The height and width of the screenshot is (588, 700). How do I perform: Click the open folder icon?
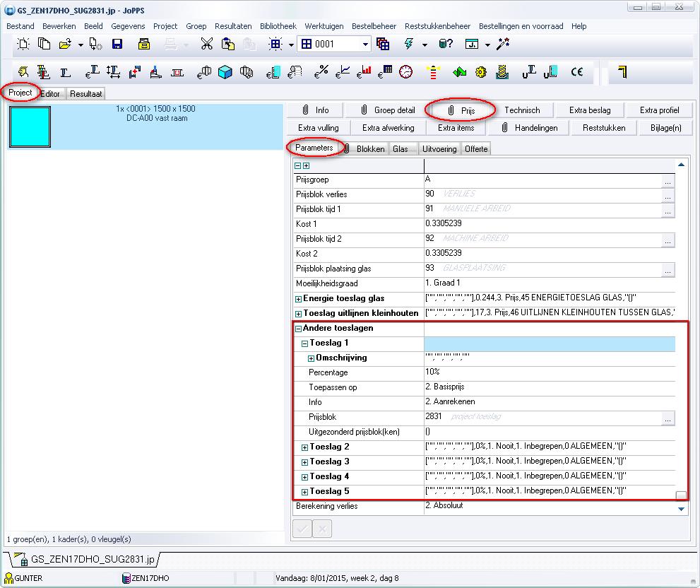click(x=65, y=44)
